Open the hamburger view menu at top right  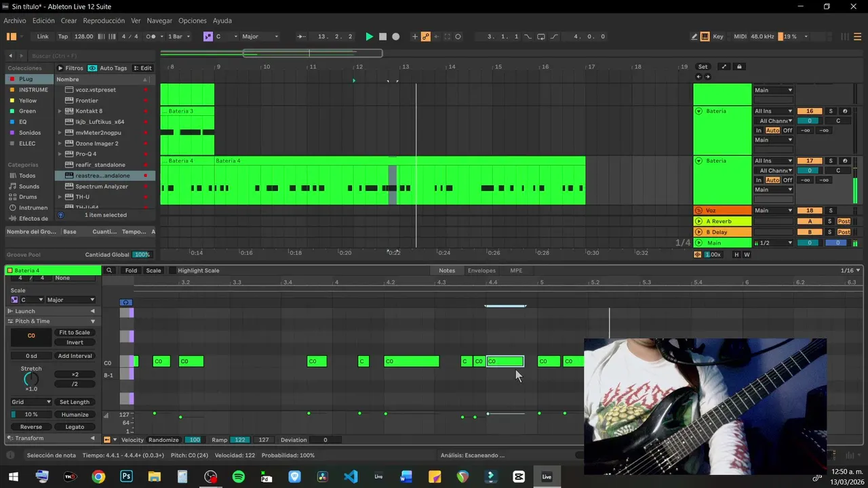[857, 37]
